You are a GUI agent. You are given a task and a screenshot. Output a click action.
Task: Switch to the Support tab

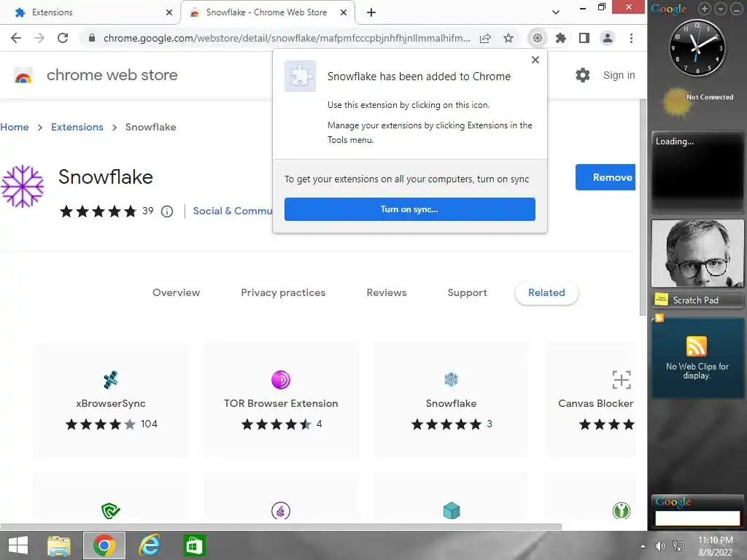click(468, 292)
